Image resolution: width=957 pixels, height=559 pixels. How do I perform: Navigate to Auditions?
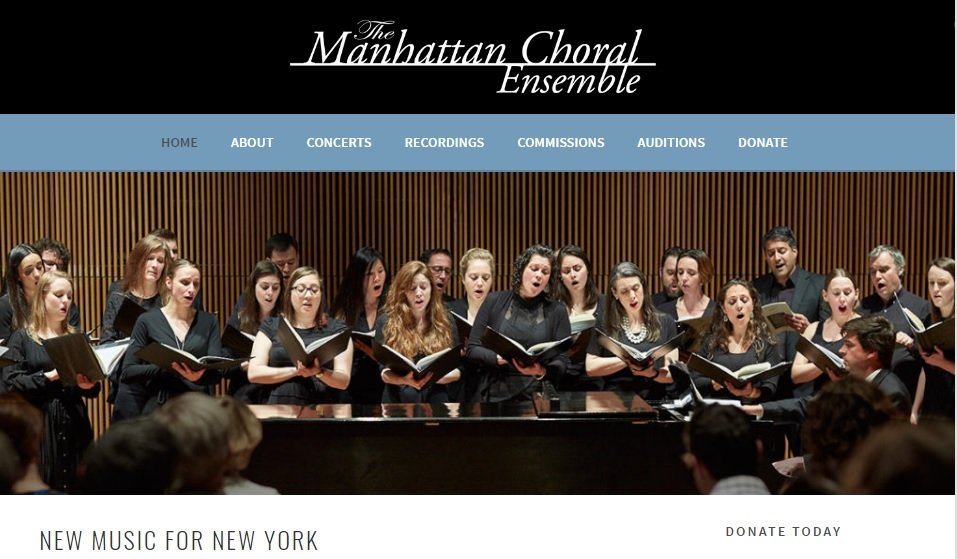tap(671, 143)
